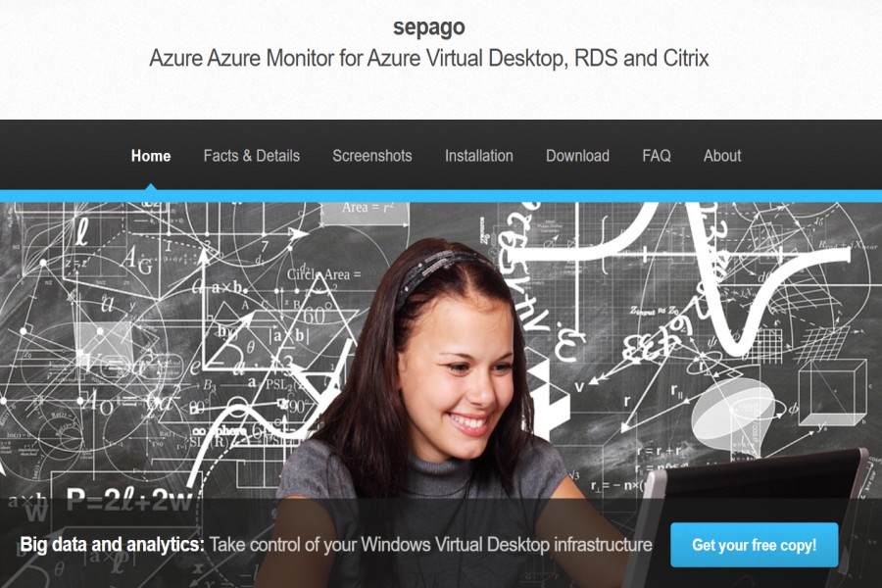Click the 'Get your free copy!' button
This screenshot has width=882, height=588.
[x=754, y=545]
